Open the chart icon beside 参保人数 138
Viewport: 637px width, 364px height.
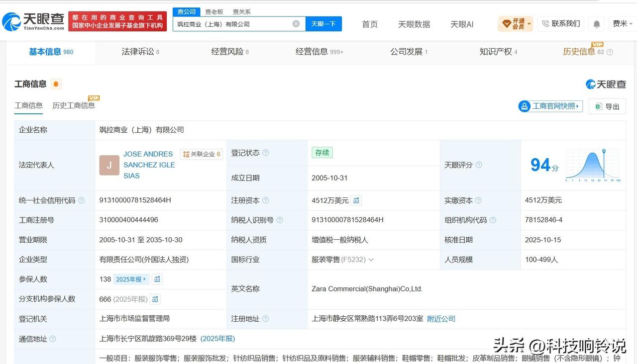point(157,279)
